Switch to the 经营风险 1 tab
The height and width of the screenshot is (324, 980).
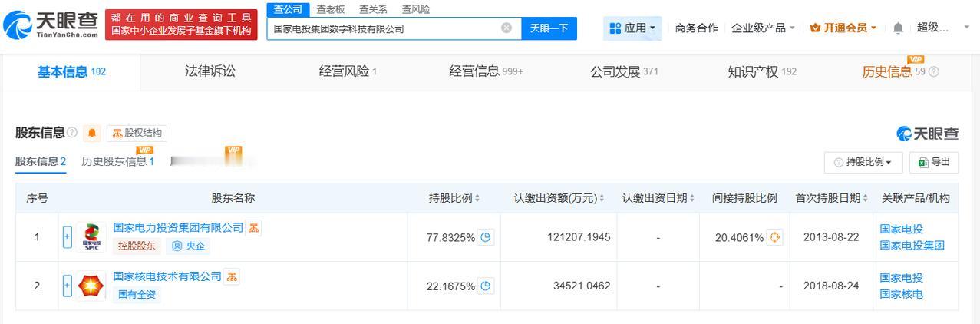348,72
